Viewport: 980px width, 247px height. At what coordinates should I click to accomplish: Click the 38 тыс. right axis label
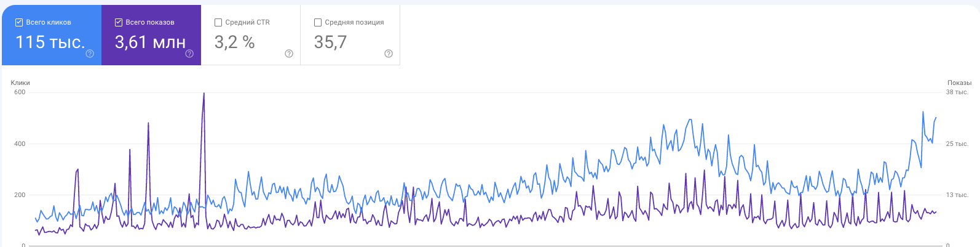(x=957, y=92)
